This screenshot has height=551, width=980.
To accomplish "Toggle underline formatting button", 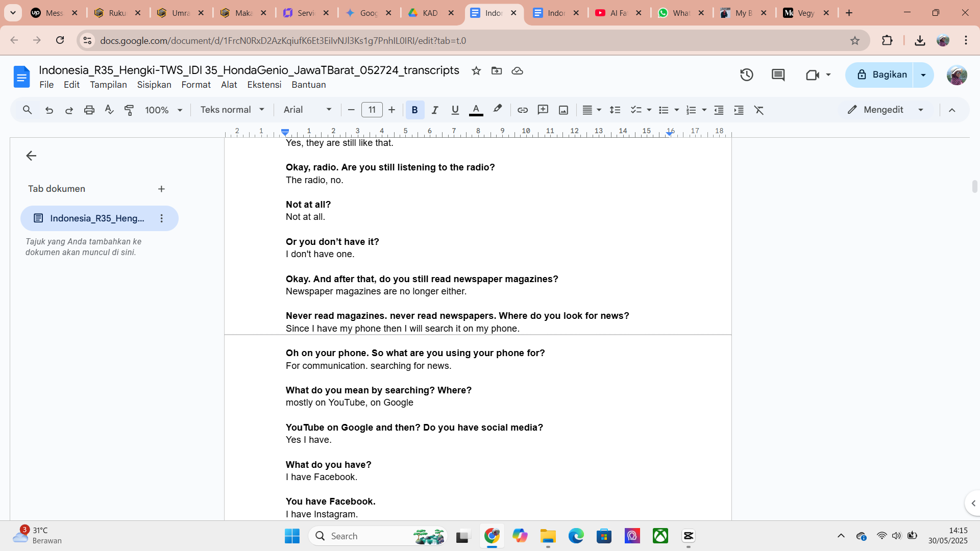I will (x=455, y=110).
